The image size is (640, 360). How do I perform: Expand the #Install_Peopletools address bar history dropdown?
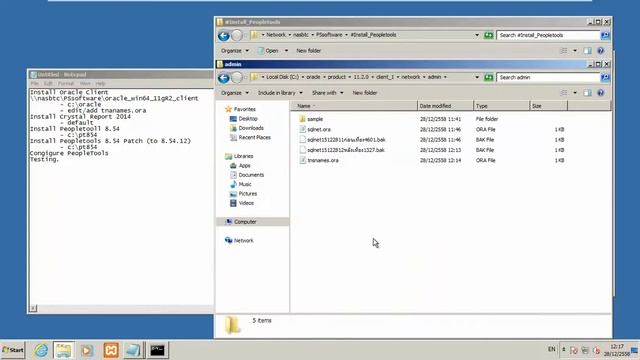[477, 35]
